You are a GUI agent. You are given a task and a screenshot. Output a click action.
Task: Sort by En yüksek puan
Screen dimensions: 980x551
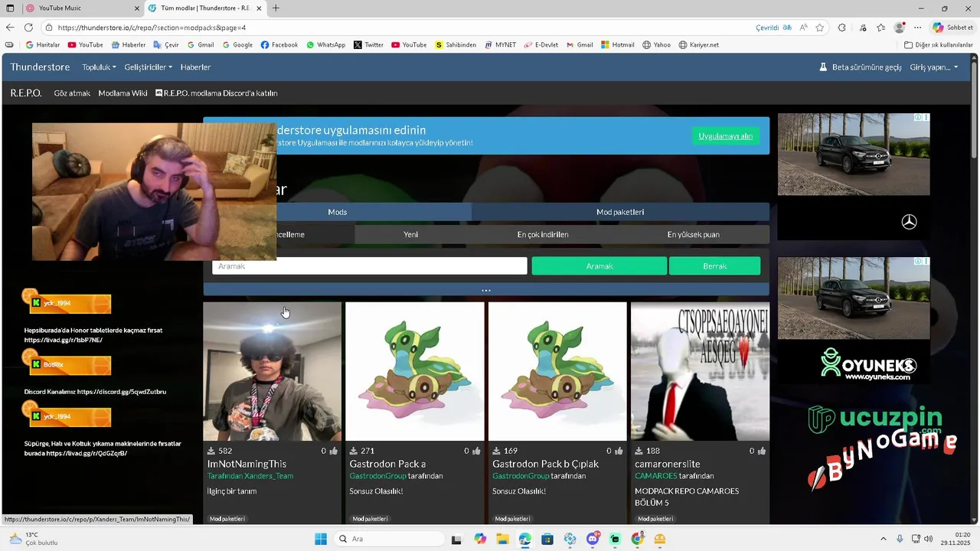[694, 234]
